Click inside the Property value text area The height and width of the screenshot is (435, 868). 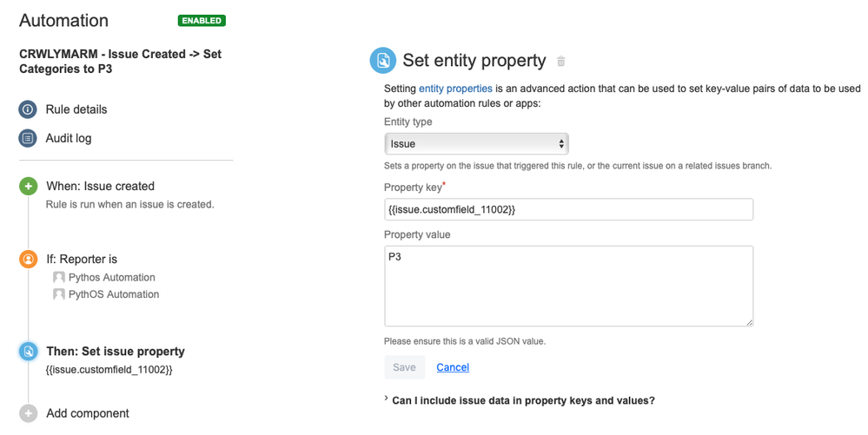pyautogui.click(x=568, y=286)
